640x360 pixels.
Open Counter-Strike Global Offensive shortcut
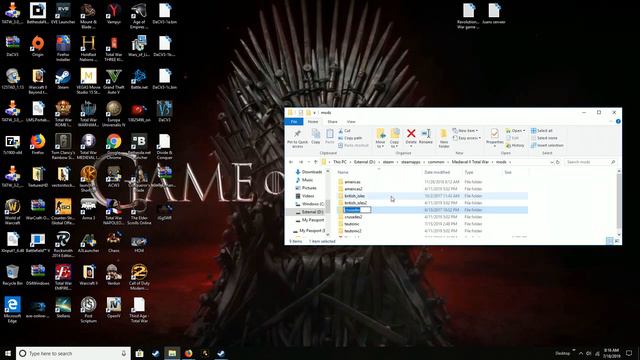(63, 212)
